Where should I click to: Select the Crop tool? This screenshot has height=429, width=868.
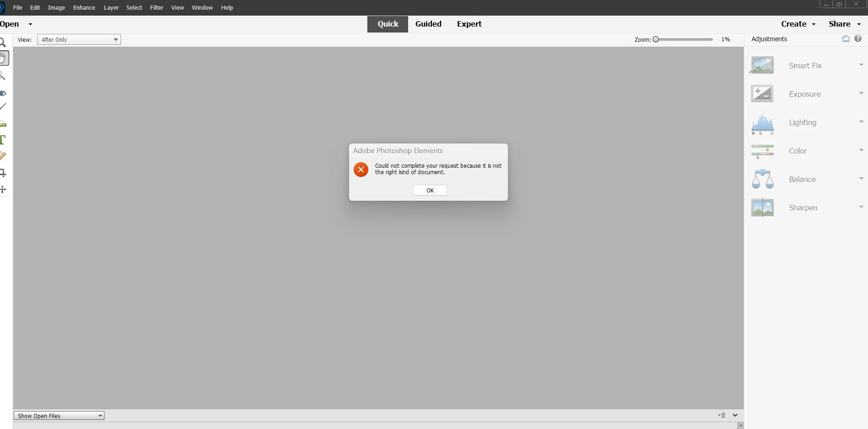pyautogui.click(x=3, y=173)
